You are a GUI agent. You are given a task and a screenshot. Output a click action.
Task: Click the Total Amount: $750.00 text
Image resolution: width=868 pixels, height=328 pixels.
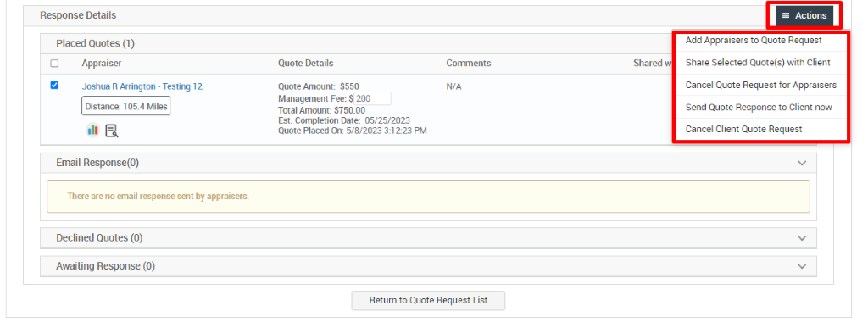click(x=321, y=110)
